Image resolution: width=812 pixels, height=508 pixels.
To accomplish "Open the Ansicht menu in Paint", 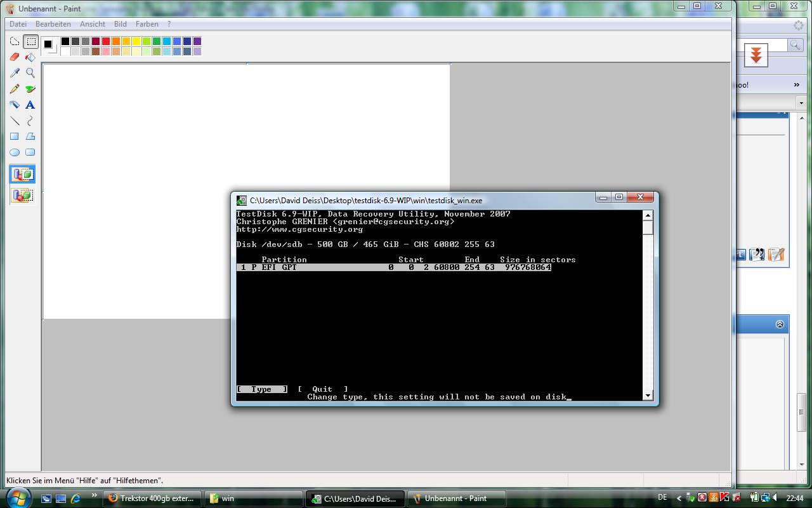I will [x=93, y=24].
